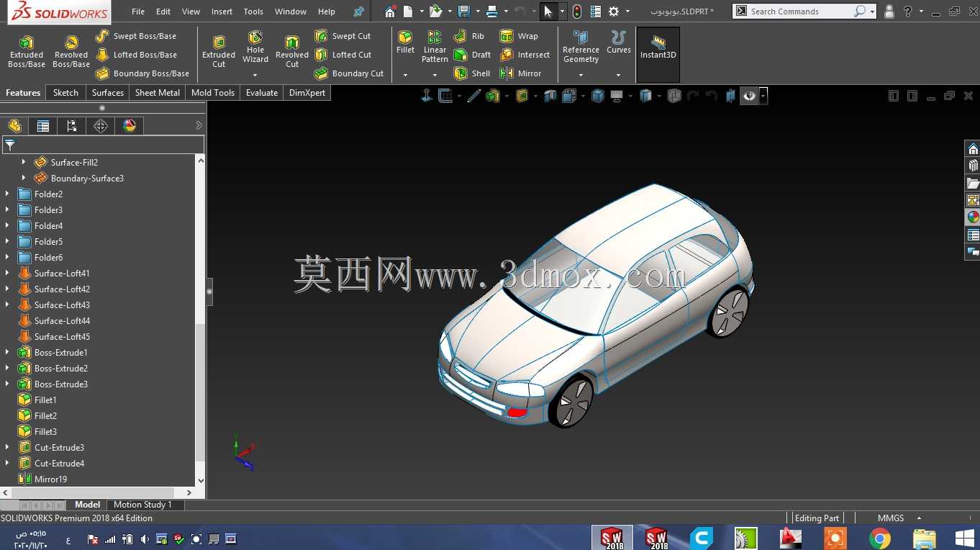Open the Windows Start button
Screen dimensions: 980x550
(x=964, y=538)
